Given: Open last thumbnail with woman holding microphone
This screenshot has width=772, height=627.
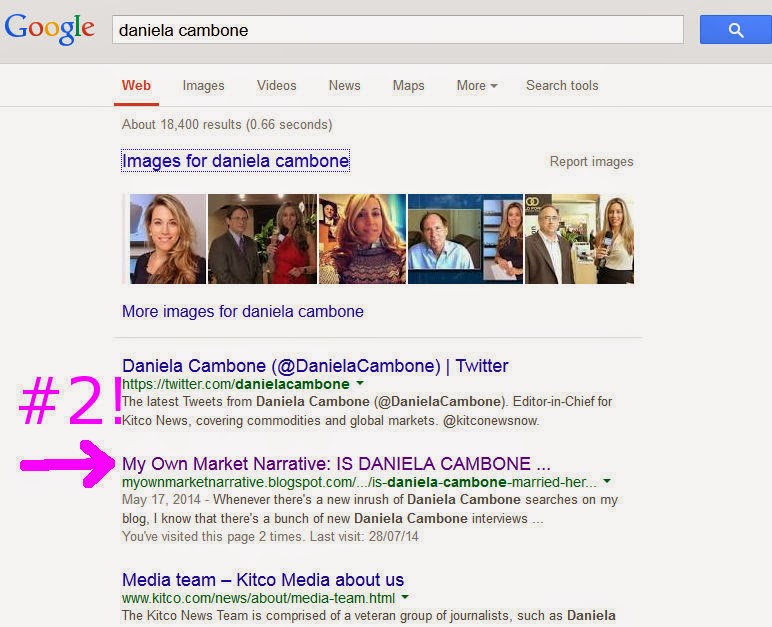Looking at the screenshot, I should (x=579, y=239).
